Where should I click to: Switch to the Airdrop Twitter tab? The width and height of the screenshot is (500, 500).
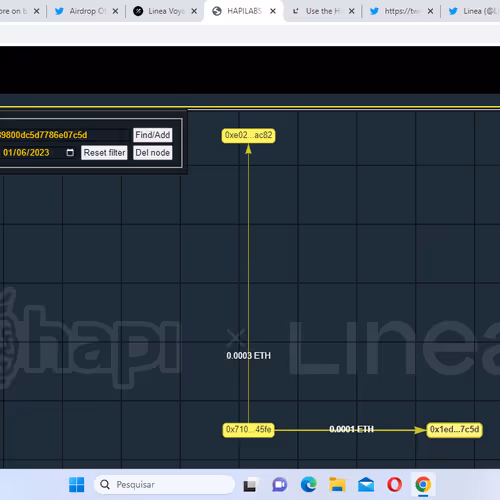86,11
